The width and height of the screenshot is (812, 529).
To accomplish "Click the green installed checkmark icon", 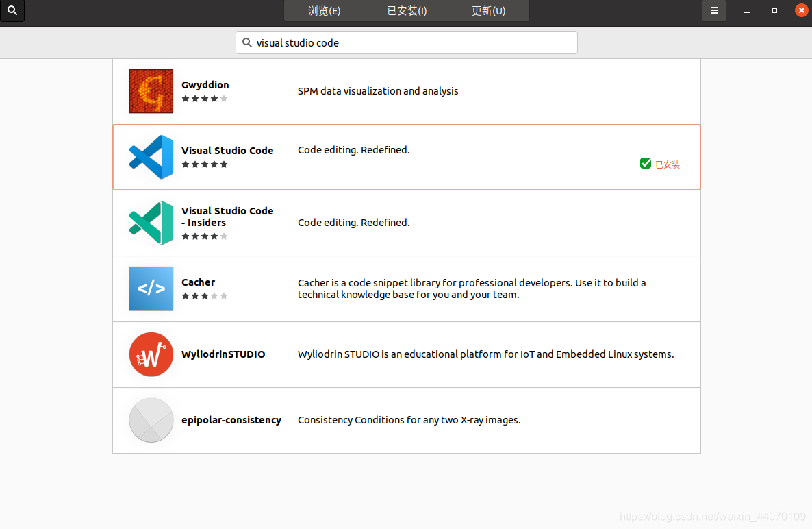I will click(645, 164).
